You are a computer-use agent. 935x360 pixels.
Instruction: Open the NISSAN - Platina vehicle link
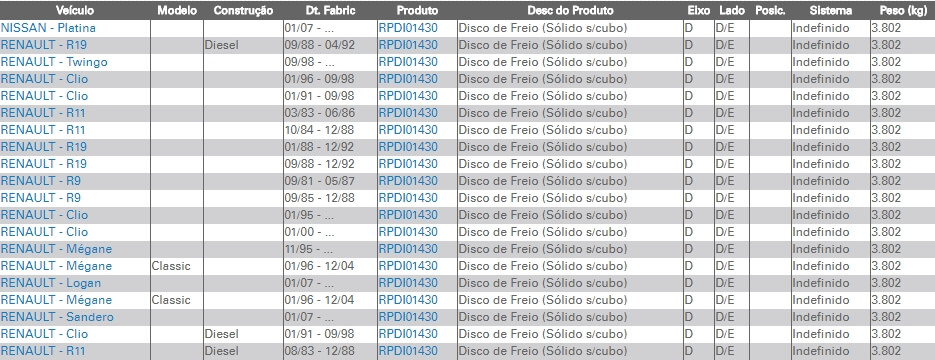coord(48,28)
